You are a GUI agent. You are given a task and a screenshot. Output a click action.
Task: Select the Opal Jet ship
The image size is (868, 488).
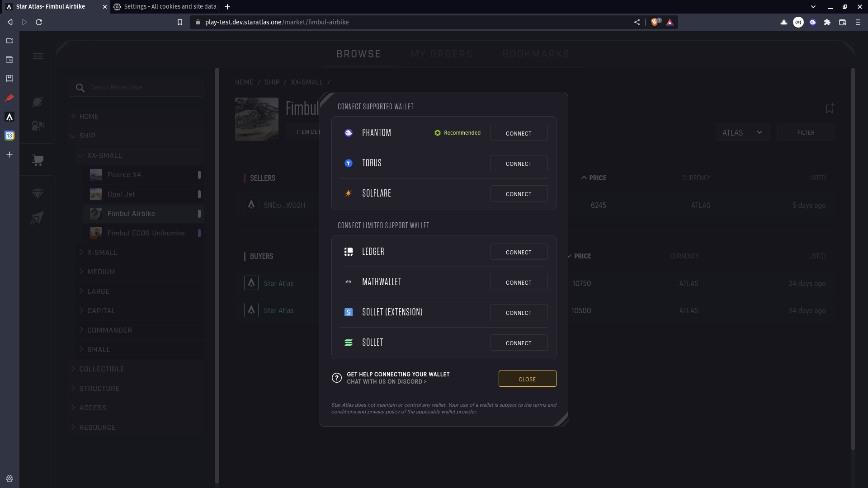144,194
